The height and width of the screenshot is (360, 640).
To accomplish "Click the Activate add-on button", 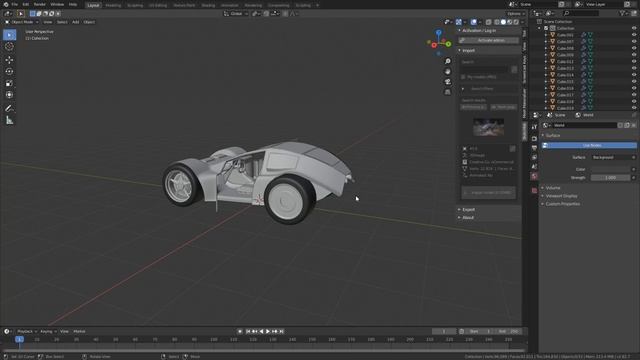I will point(489,40).
